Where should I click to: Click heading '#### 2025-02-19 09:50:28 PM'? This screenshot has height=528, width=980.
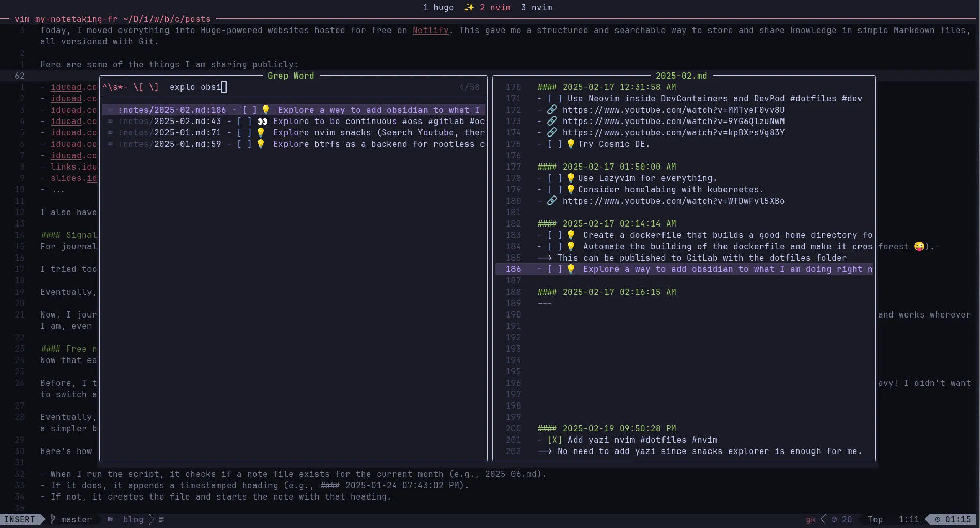(x=607, y=428)
